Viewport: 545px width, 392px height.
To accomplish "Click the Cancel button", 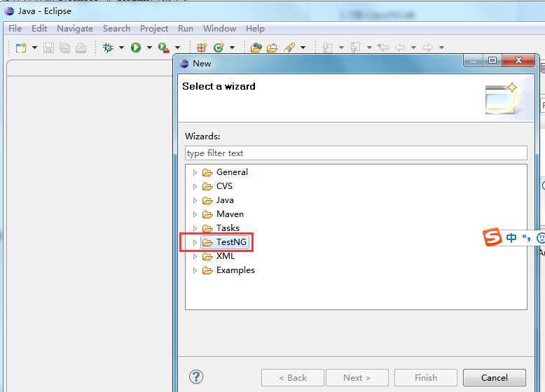I will [495, 378].
